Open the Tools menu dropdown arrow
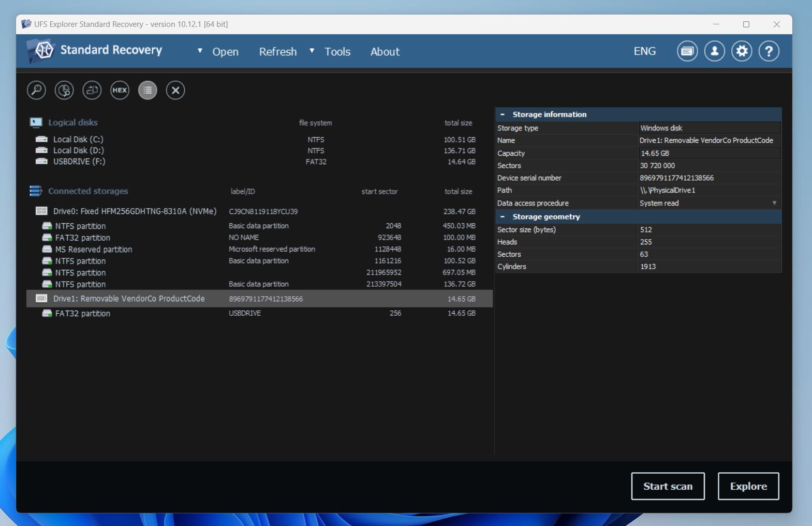Screen dimensions: 812x526 pyautogui.click(x=312, y=51)
